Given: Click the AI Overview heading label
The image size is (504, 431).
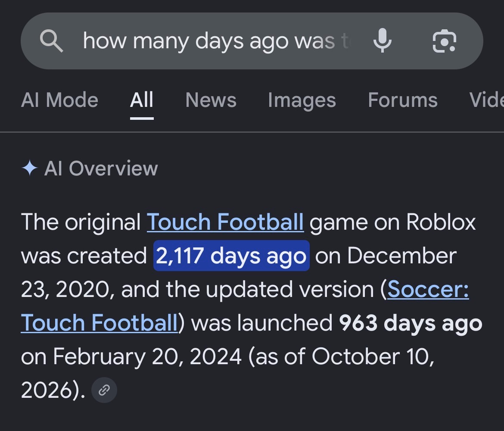Looking at the screenshot, I should (101, 168).
